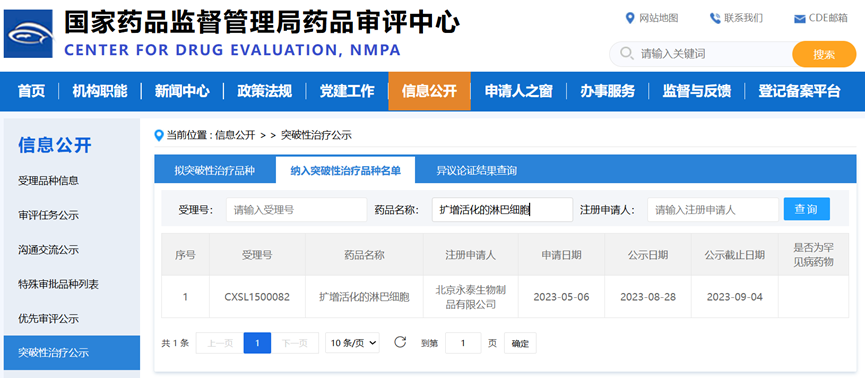Click the 受理号 column header

257,255
